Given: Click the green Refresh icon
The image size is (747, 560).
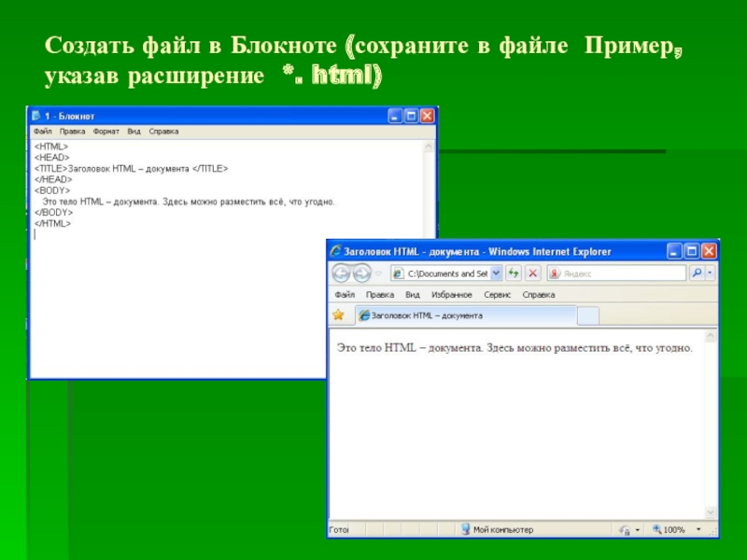Looking at the screenshot, I should pos(513,273).
